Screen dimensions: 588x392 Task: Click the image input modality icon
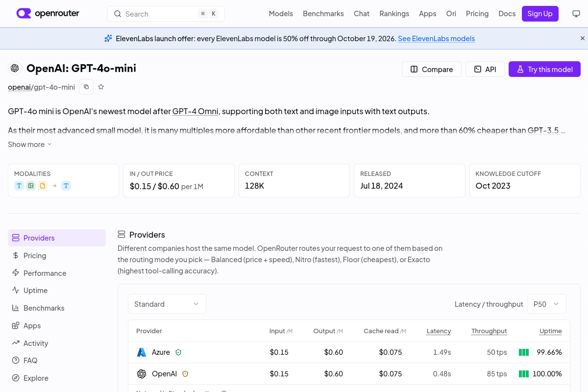pos(31,186)
